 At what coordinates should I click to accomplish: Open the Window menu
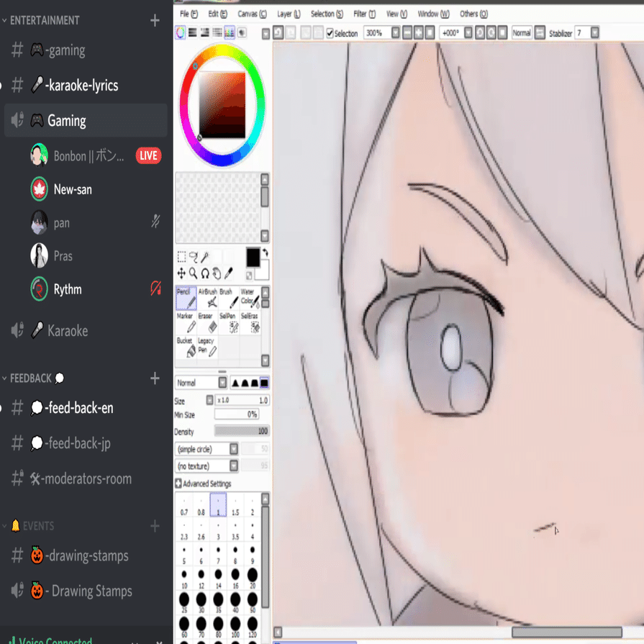click(x=433, y=14)
